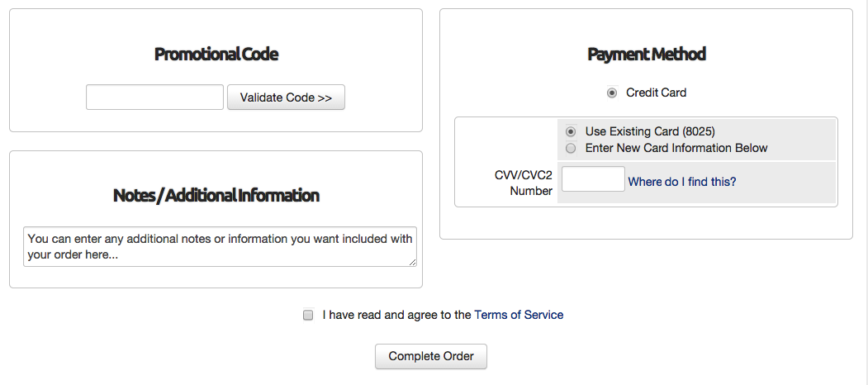Tick the agree to terms checkbox
This screenshot has width=868, height=385.
(308, 315)
